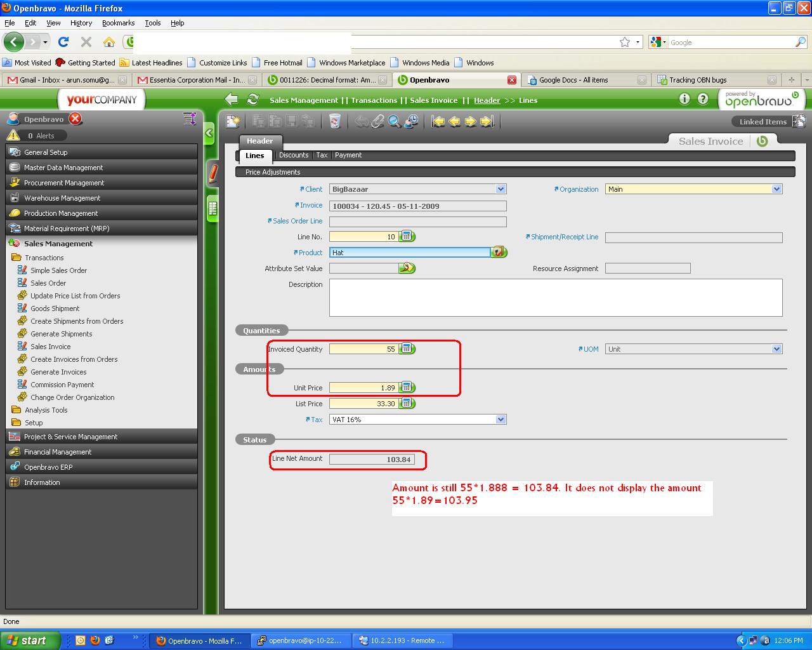Open calculator for Unit Price
812x650 pixels.
pos(407,388)
